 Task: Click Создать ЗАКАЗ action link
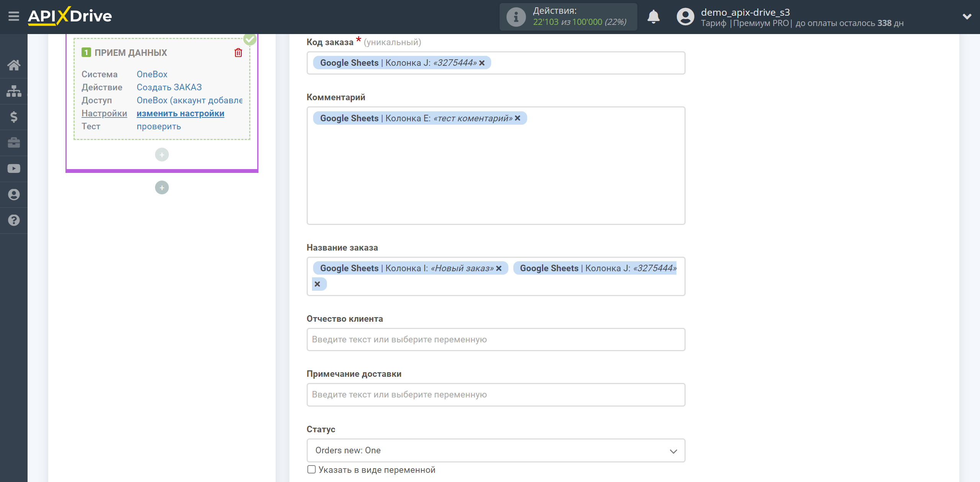169,87
